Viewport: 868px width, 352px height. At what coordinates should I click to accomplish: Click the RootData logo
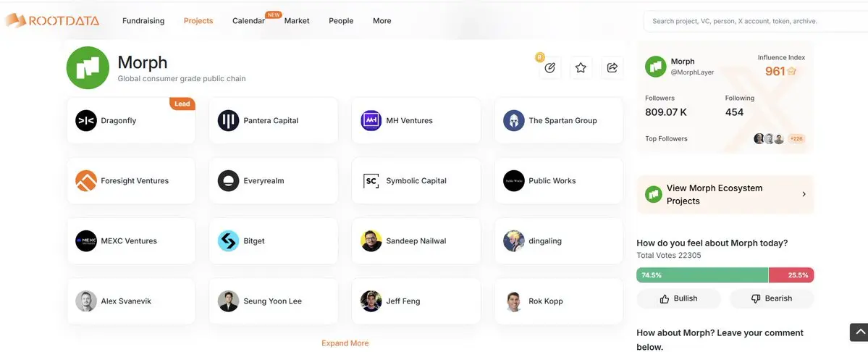[x=52, y=20]
